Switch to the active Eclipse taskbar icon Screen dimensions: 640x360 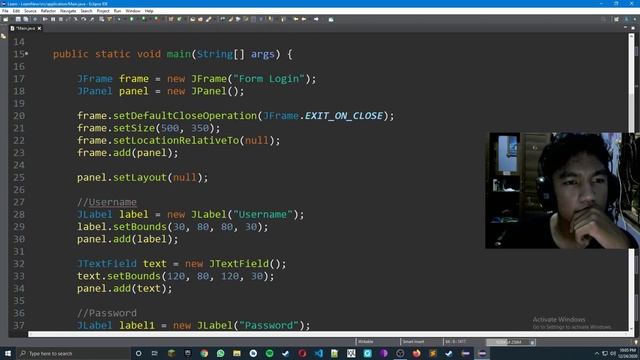point(482,353)
